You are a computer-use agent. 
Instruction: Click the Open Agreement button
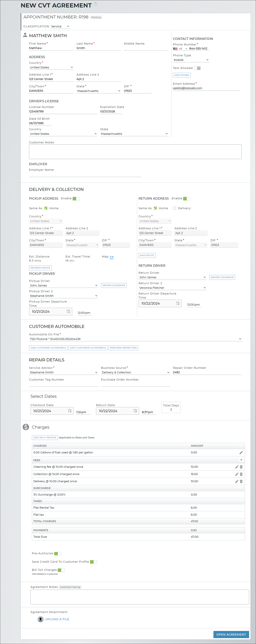231,634
